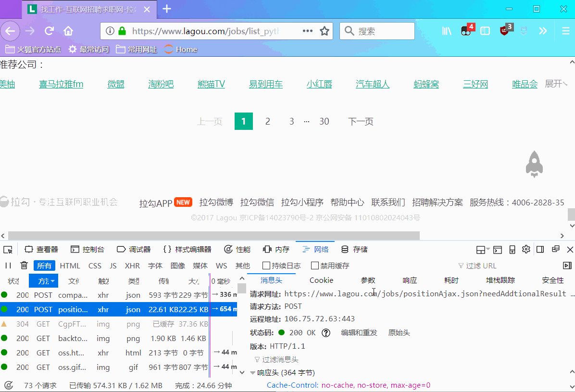575x392 pixels.
Task: Enable the 持续日志 checkbox
Action: coord(267,266)
